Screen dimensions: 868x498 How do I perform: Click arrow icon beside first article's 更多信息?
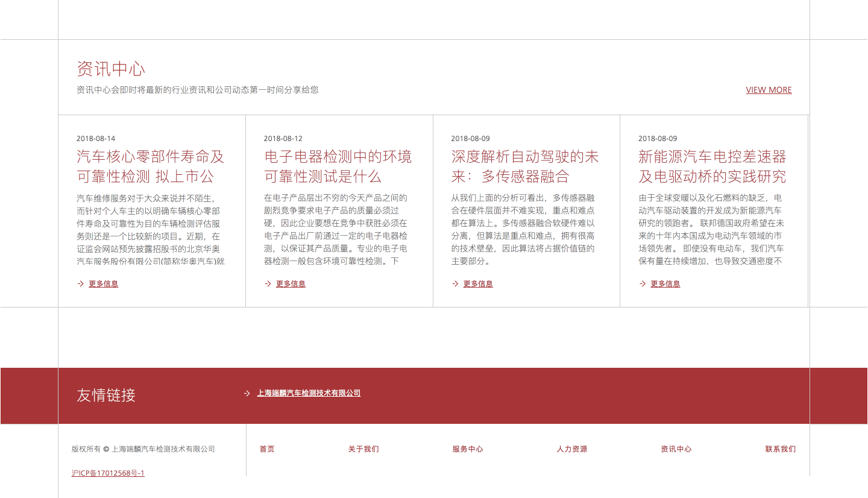[x=80, y=284]
